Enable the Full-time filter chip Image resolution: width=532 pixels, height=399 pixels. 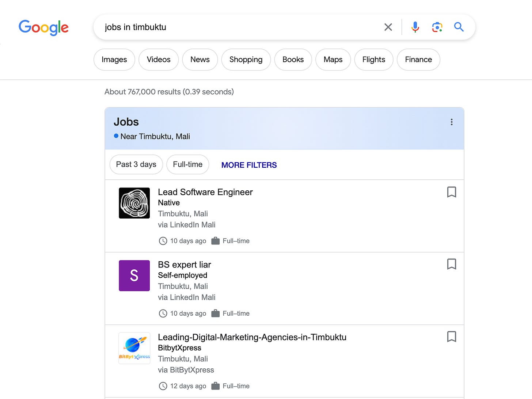[x=187, y=164]
